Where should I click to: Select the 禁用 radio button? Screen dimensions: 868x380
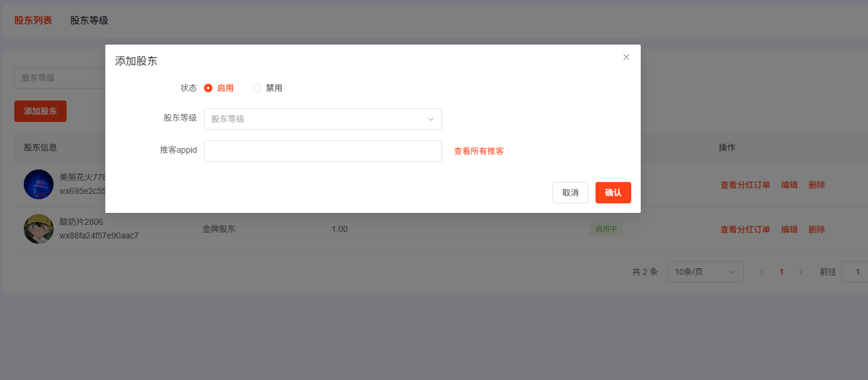(257, 88)
